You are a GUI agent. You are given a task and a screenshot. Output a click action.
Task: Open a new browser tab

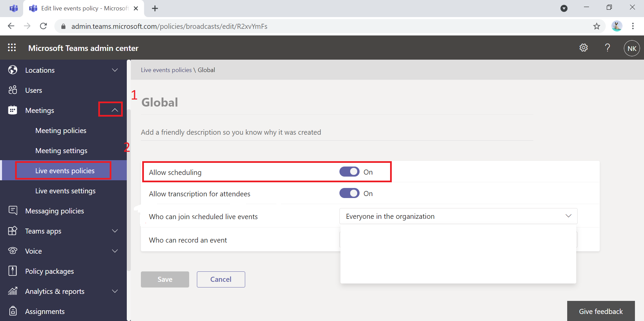[155, 8]
